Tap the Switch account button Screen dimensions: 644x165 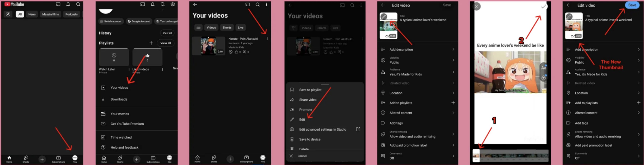(111, 21)
